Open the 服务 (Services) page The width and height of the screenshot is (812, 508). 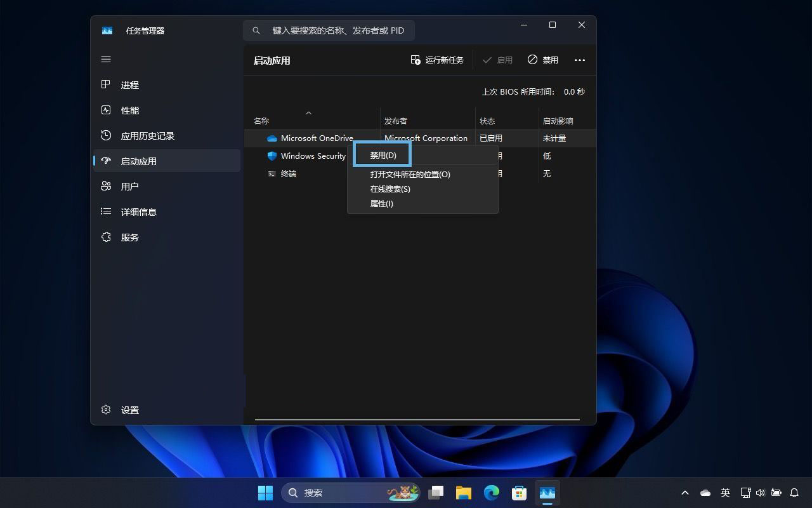[x=129, y=237]
